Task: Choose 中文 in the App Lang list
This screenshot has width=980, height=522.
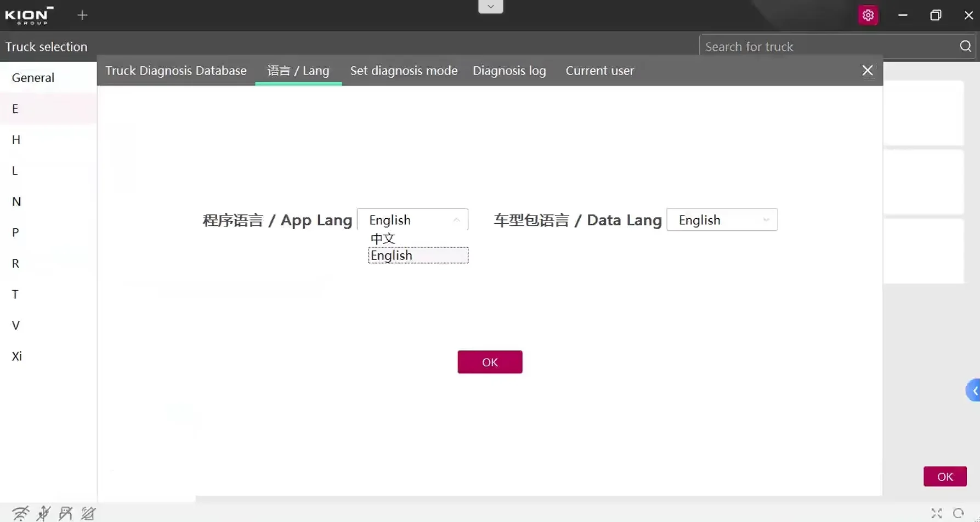Action: (x=418, y=239)
